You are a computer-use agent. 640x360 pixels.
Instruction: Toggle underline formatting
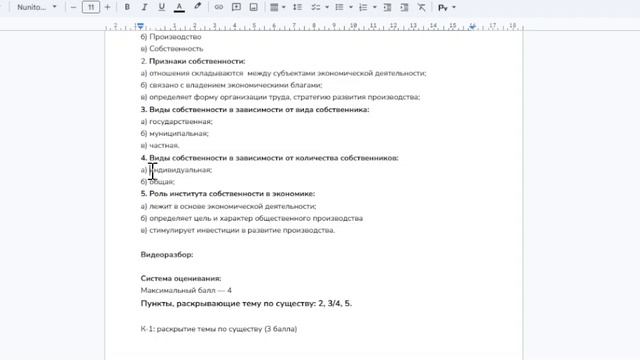point(162,7)
